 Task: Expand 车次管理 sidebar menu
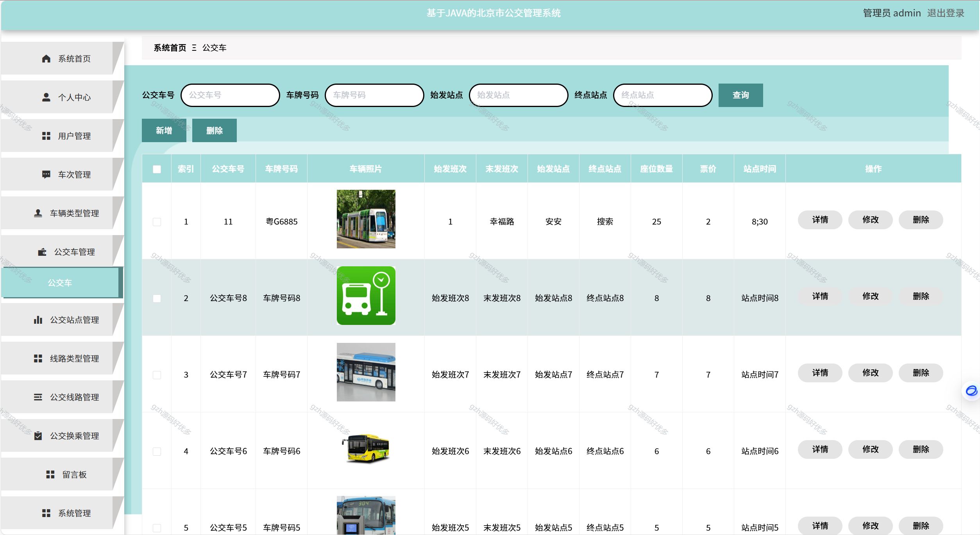(x=62, y=174)
